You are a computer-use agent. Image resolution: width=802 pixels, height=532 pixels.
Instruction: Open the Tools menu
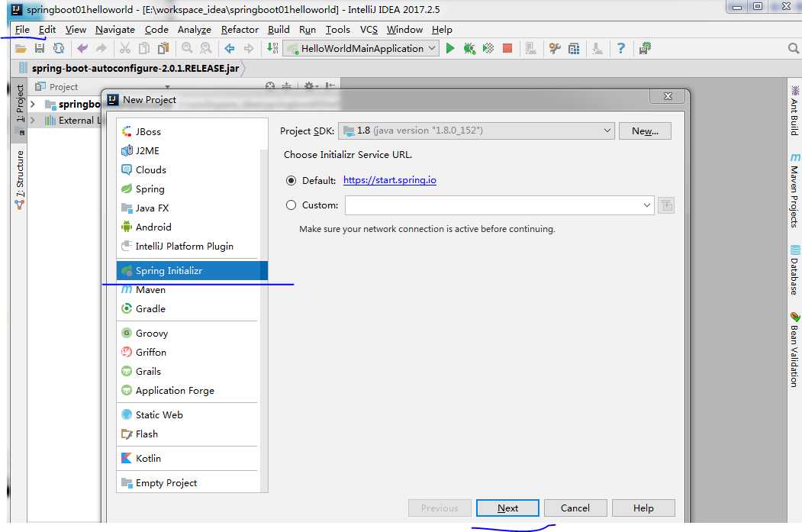click(338, 30)
